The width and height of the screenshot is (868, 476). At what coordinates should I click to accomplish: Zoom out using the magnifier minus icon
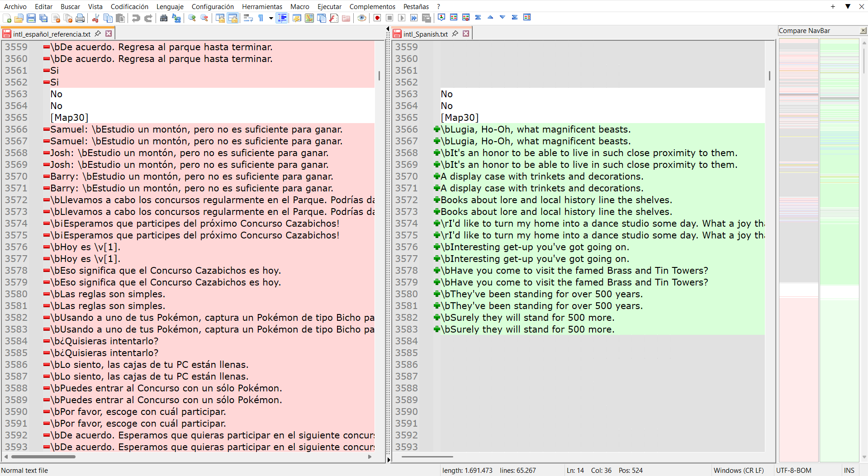(204, 18)
